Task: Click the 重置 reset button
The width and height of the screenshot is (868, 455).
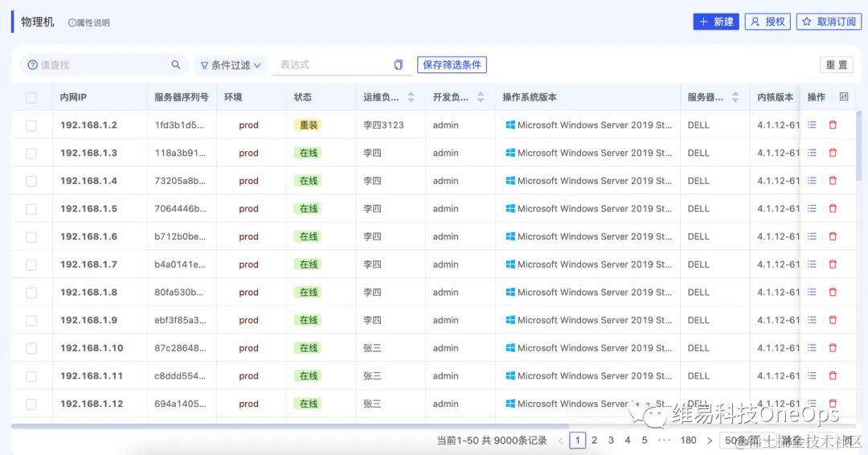Action: (836, 65)
